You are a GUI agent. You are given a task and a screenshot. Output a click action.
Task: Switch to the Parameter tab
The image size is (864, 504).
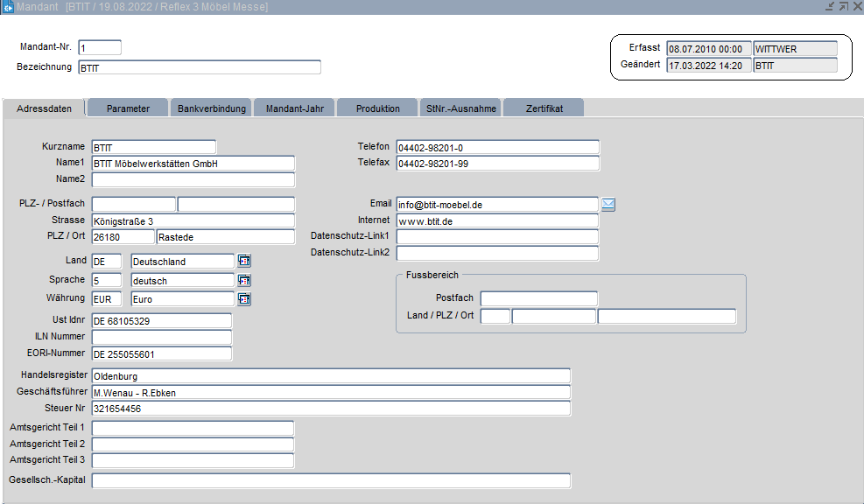(128, 108)
